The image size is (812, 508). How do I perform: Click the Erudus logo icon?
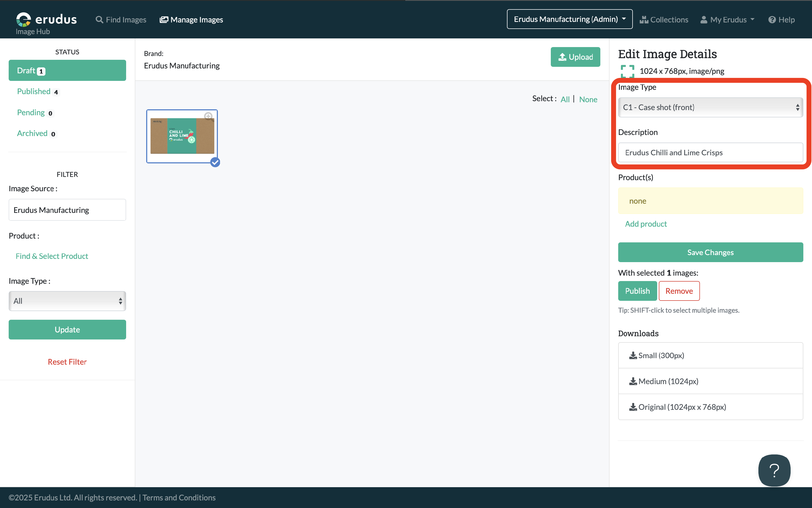coord(24,19)
